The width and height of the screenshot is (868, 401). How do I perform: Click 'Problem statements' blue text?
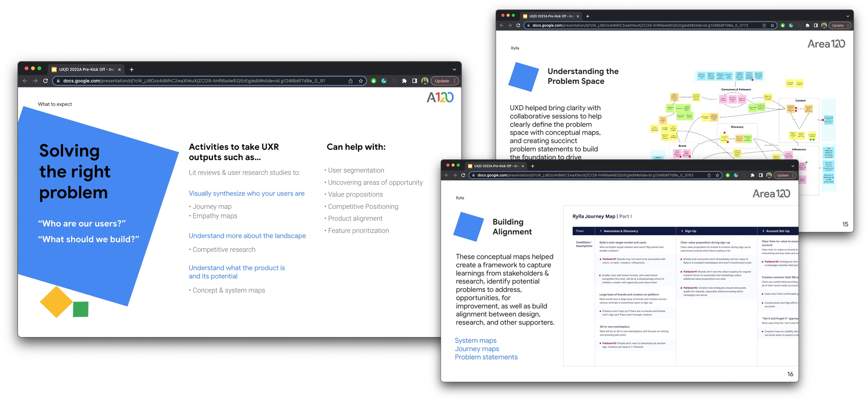pyautogui.click(x=486, y=357)
